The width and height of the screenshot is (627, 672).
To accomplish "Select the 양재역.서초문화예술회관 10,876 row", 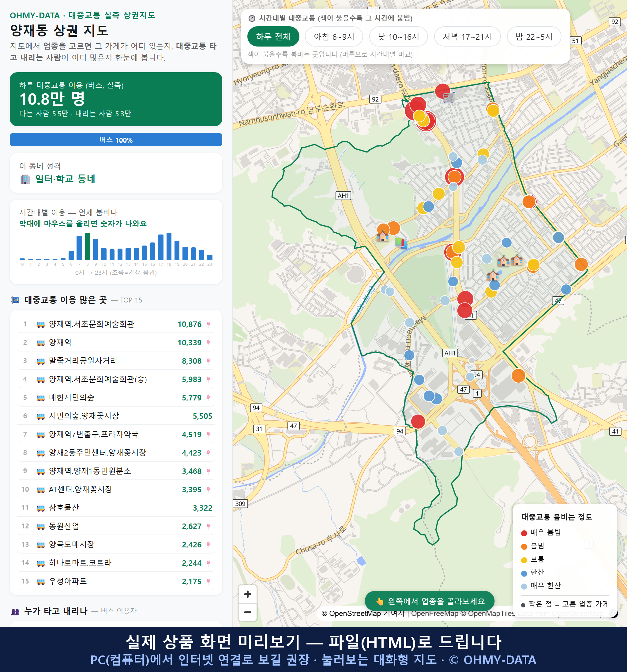I will click(116, 324).
